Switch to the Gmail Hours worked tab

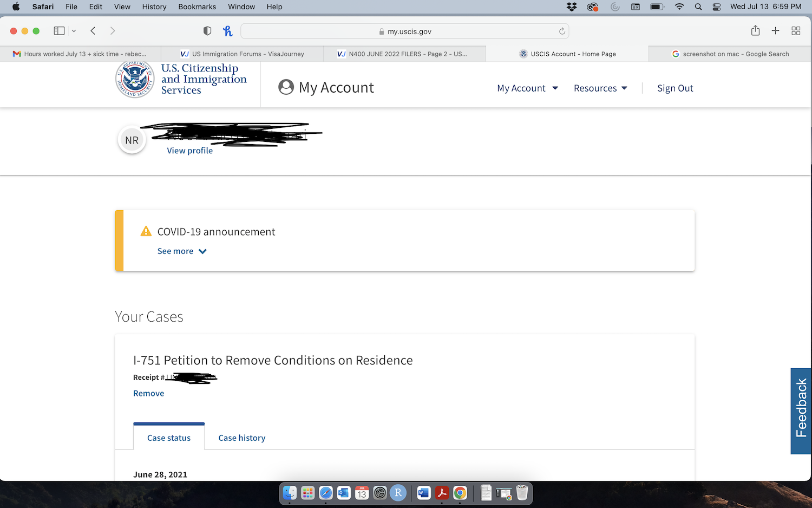coord(80,54)
